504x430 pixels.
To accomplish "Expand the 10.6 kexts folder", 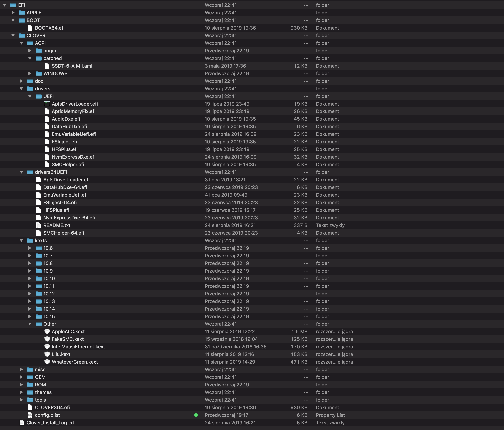I will [30, 248].
